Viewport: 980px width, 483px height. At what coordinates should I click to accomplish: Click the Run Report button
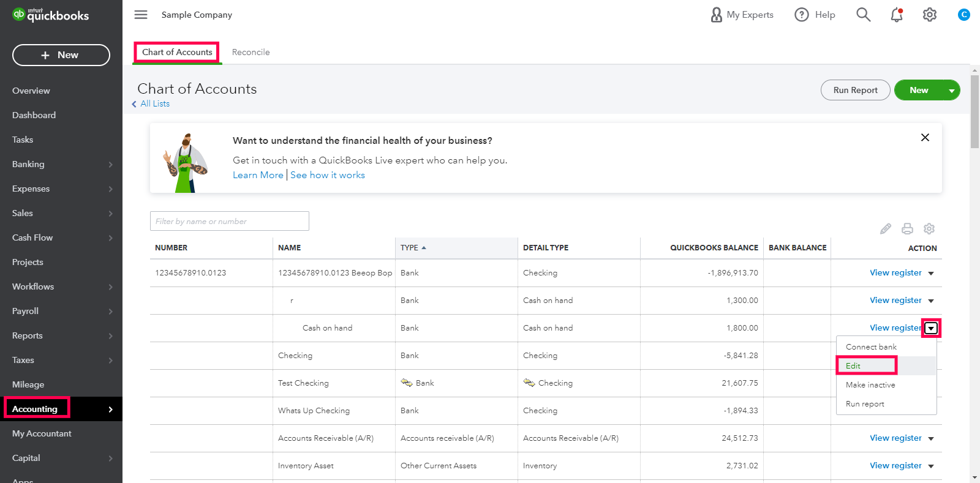tap(855, 90)
